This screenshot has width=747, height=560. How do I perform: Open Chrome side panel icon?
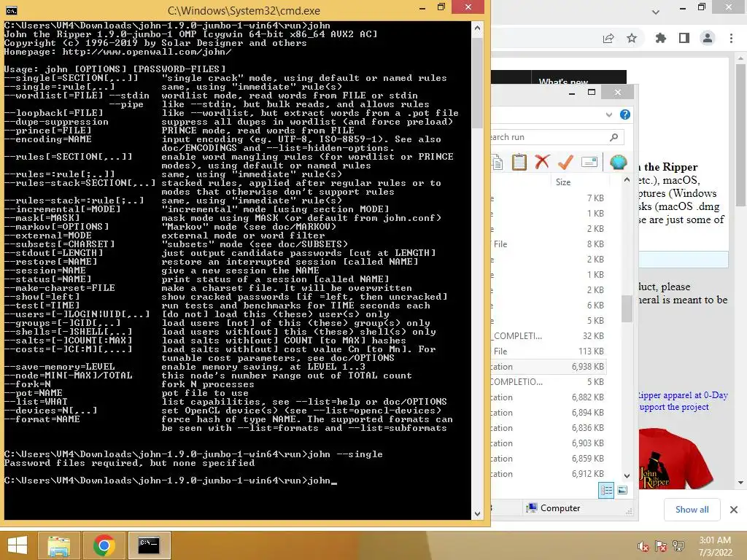click(x=684, y=38)
